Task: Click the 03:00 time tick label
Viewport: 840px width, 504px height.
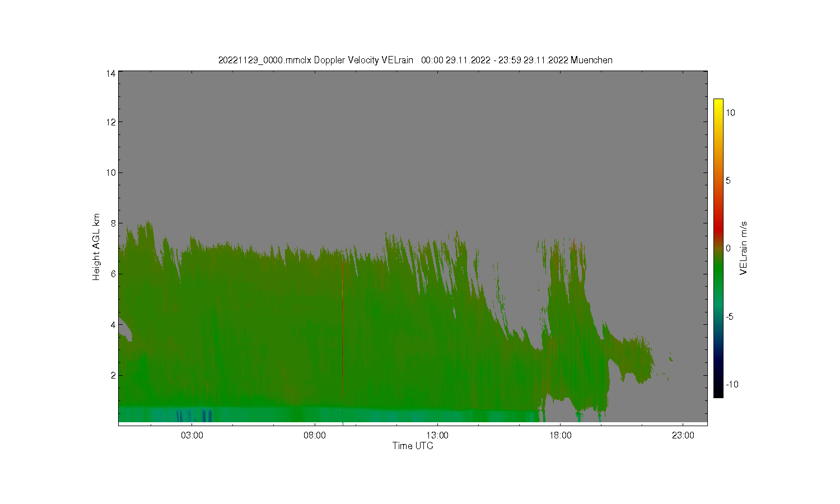Action: [x=192, y=436]
